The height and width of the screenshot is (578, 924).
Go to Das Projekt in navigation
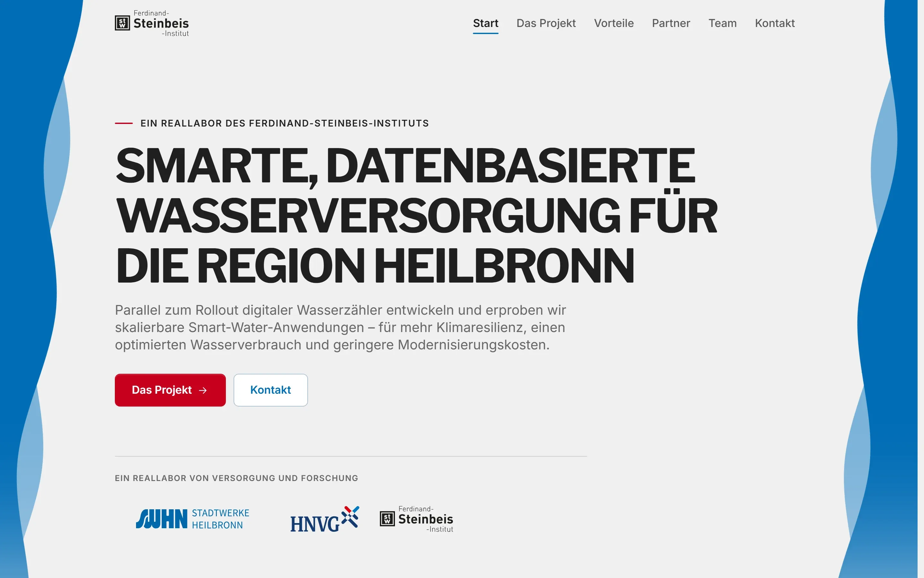click(x=546, y=23)
